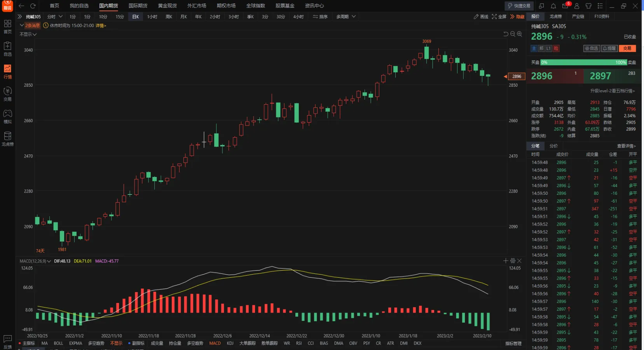Collapse the 2条消息 message expander
Image resolution: width=644 pixels, height=350 pixels.
click(x=30, y=26)
